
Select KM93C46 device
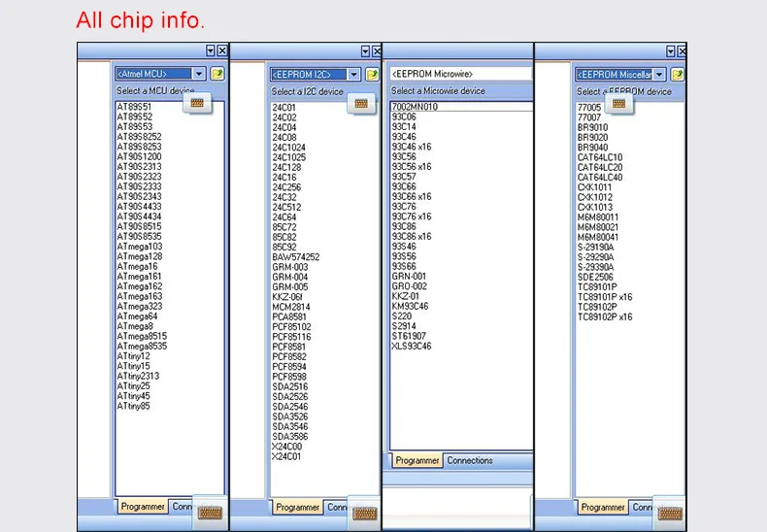[410, 306]
